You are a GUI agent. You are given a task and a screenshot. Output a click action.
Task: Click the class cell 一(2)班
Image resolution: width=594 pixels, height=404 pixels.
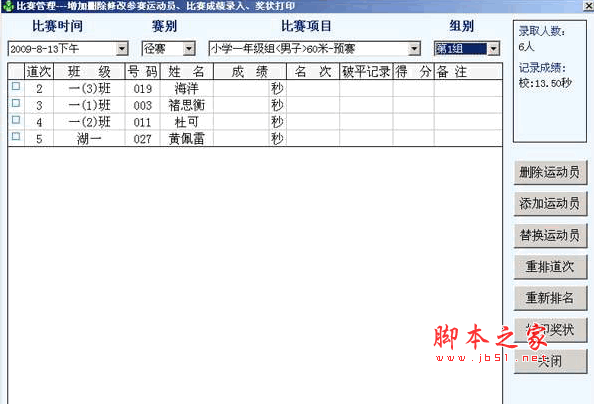pos(89,122)
